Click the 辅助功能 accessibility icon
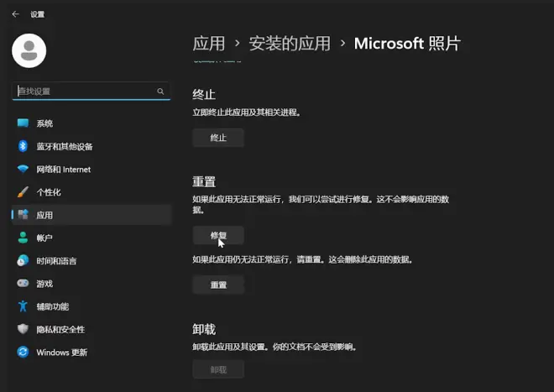Image resolution: width=554 pixels, height=392 pixels. pyautogui.click(x=23, y=306)
